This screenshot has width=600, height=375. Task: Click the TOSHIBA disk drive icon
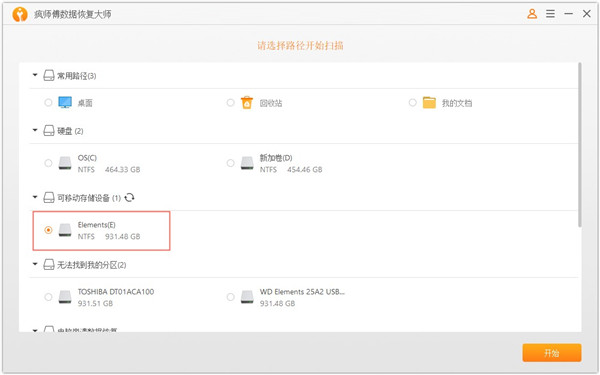tap(65, 297)
